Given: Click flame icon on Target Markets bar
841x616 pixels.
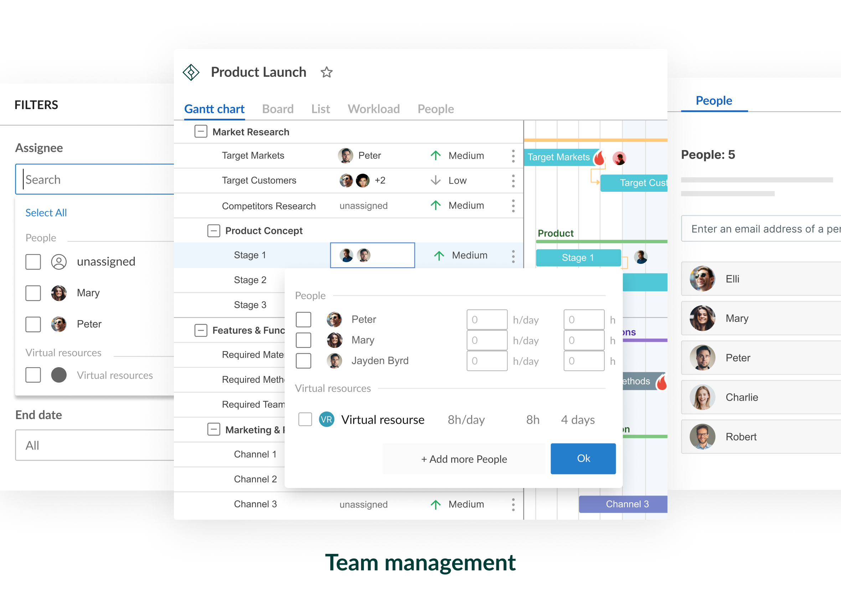Looking at the screenshot, I should pos(599,158).
